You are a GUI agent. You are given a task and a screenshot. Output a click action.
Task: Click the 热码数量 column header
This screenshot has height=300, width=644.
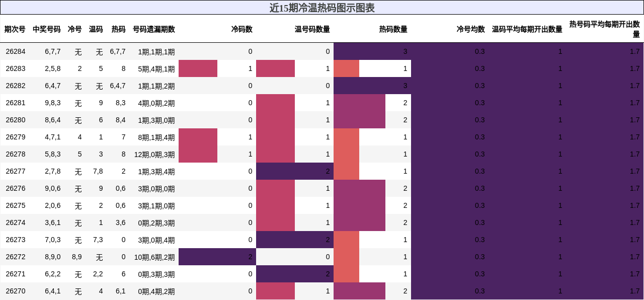[x=393, y=29]
